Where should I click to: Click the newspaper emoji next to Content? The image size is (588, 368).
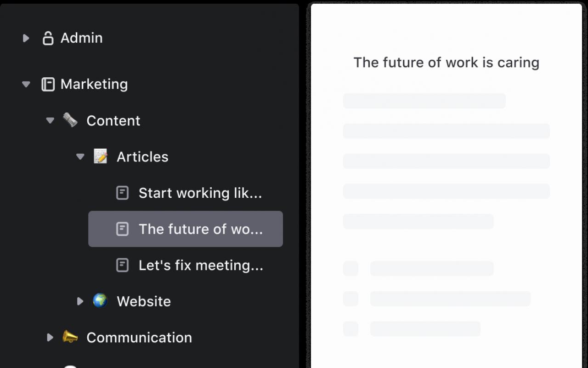pyautogui.click(x=70, y=120)
